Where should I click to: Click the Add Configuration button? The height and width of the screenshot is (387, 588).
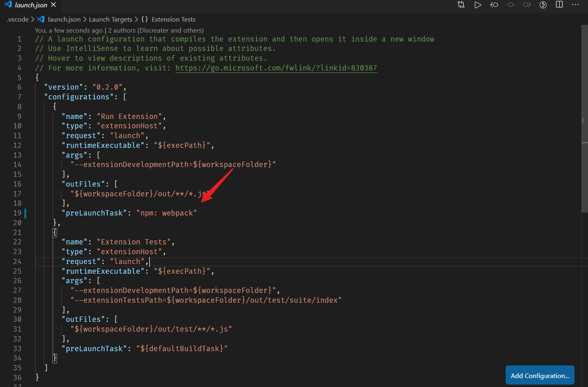pyautogui.click(x=540, y=375)
